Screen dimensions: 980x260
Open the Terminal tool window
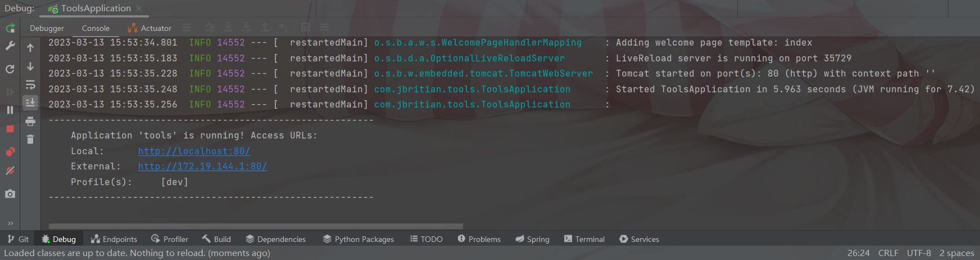click(x=584, y=239)
